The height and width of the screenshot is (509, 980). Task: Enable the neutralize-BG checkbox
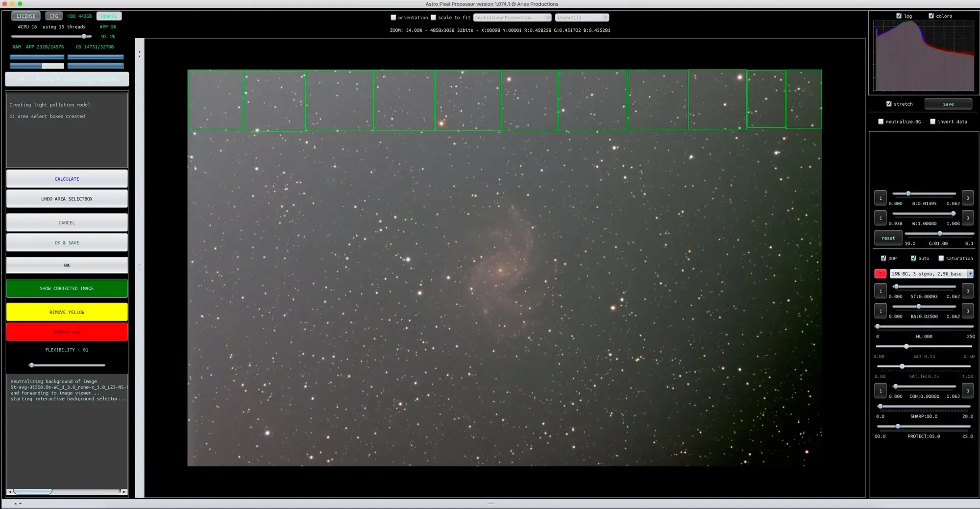pyautogui.click(x=881, y=121)
